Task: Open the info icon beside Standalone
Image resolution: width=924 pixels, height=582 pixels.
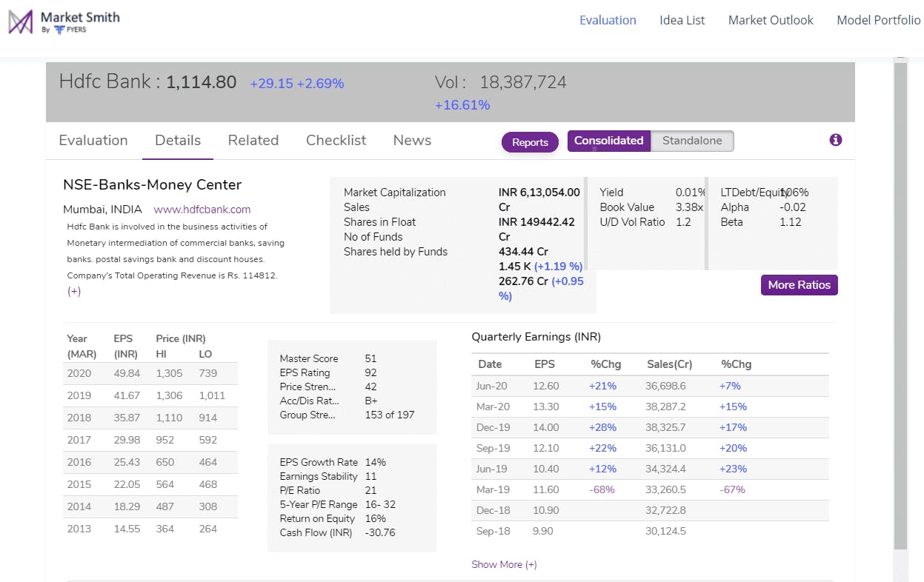Action: coord(836,140)
